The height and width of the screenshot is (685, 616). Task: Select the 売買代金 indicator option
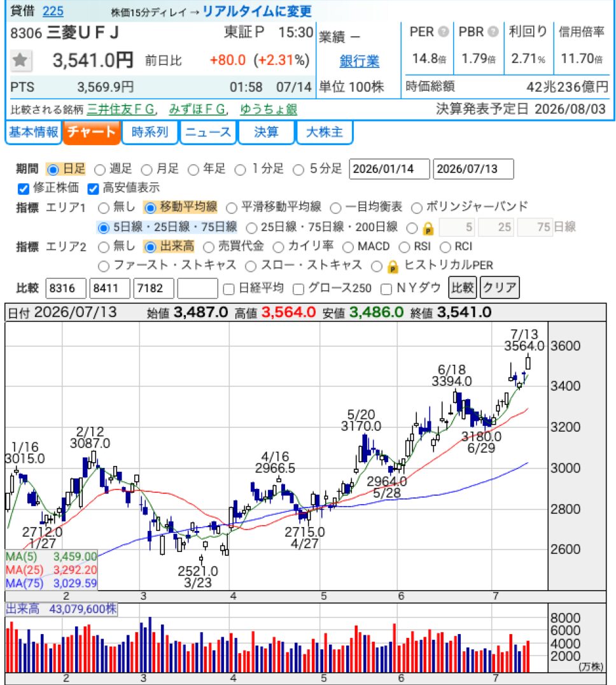click(208, 247)
